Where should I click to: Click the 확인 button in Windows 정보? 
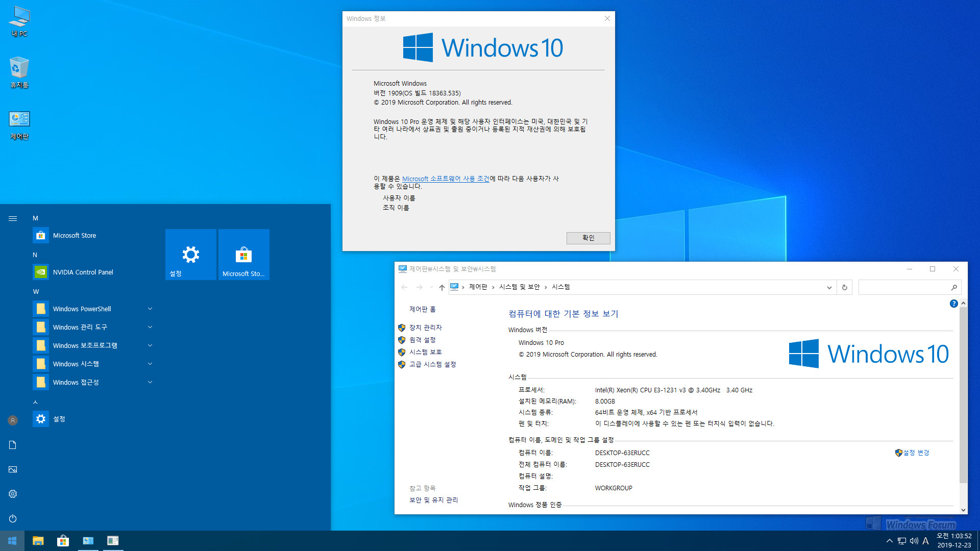point(588,238)
